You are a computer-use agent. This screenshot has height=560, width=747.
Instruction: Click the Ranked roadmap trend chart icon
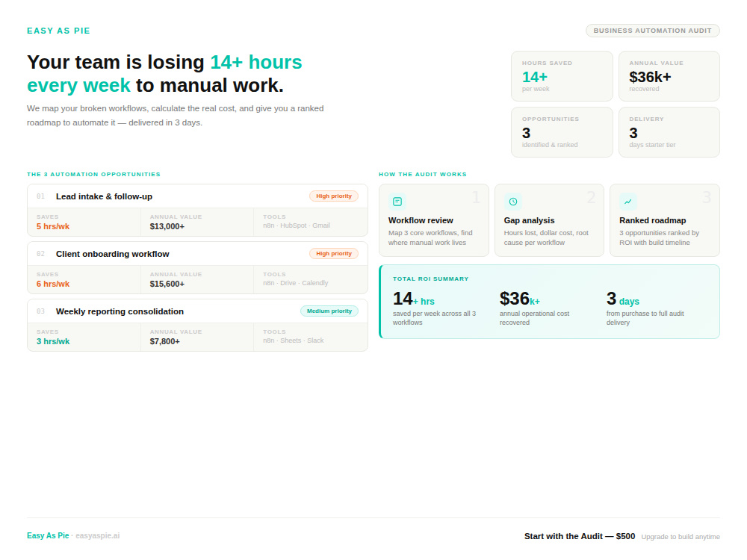tap(628, 202)
